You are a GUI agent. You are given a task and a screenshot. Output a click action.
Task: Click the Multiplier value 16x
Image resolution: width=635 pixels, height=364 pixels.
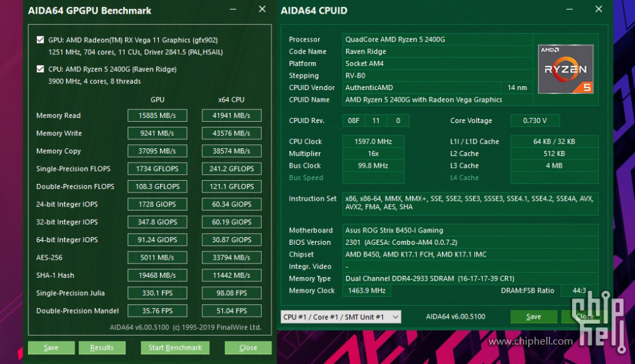coord(373,154)
